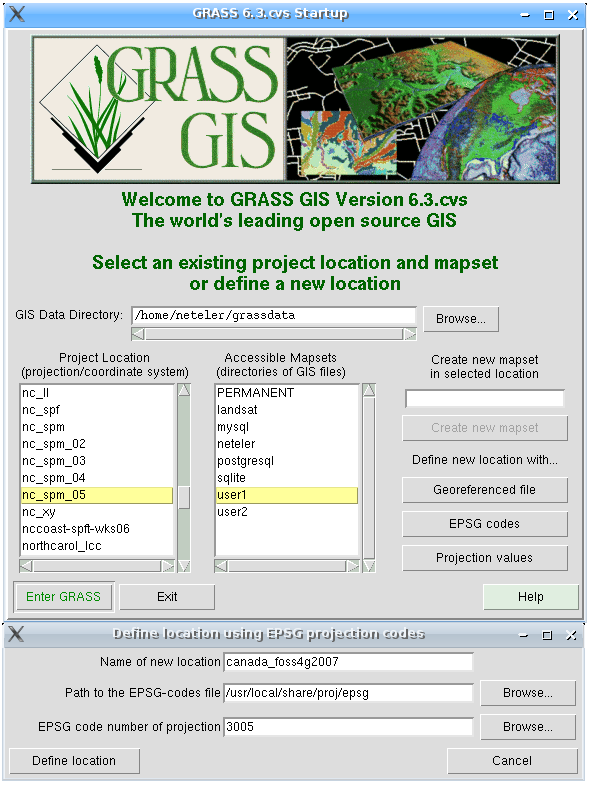Click down arrow of Accessible Mapsets scrollbar
Screen dimensions: 589x789
pyautogui.click(x=369, y=567)
